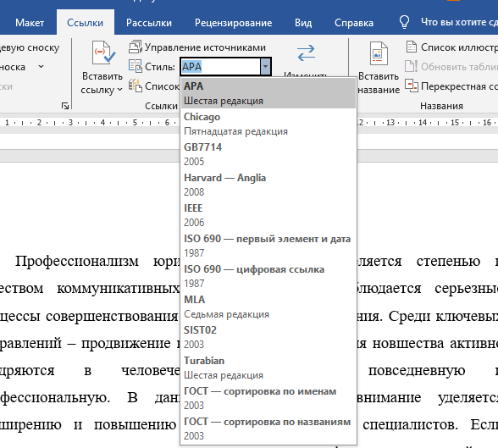
Task: Click the Вставить название label
Action: (379, 83)
